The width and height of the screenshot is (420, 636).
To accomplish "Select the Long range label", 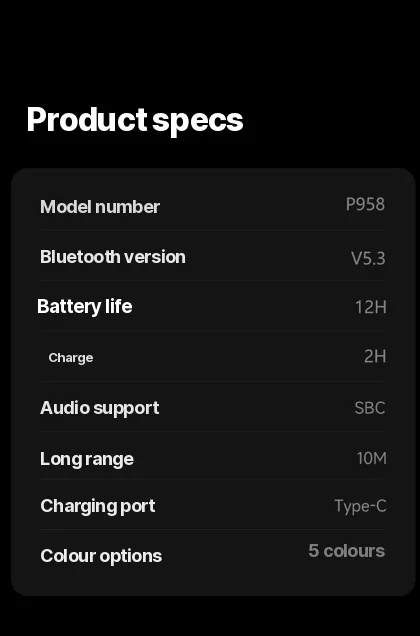I will [87, 459].
